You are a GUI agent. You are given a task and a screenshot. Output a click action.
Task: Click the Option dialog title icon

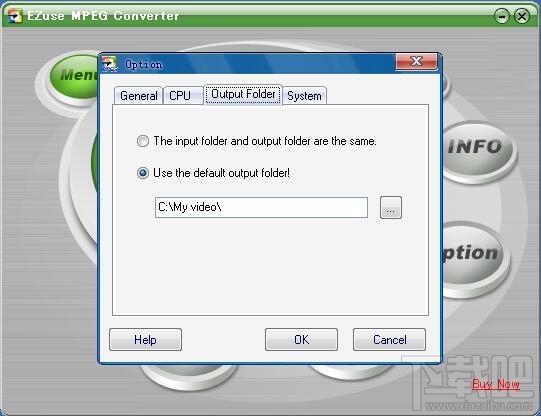109,64
